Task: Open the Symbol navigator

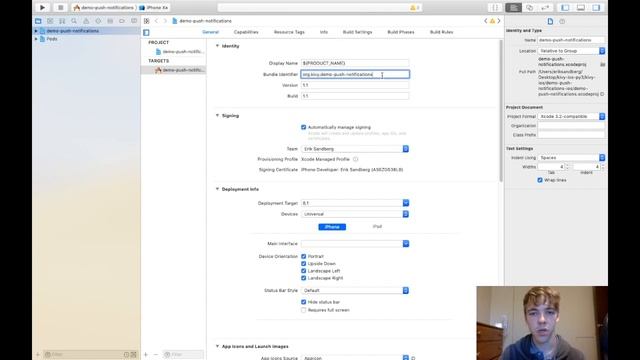Action: 62,21
